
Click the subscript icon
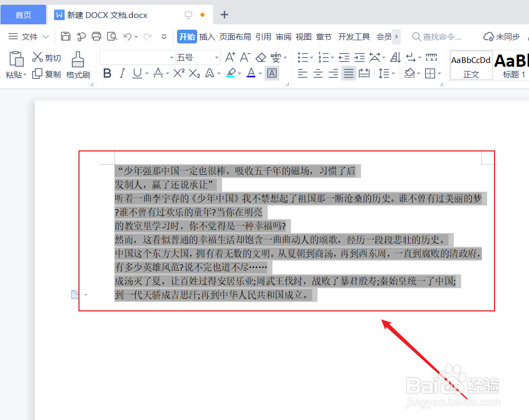194,73
